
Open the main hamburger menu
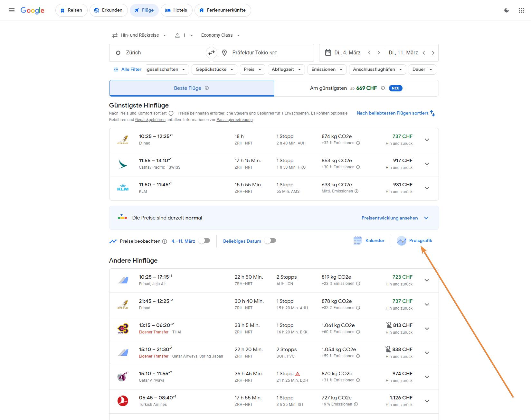point(12,10)
